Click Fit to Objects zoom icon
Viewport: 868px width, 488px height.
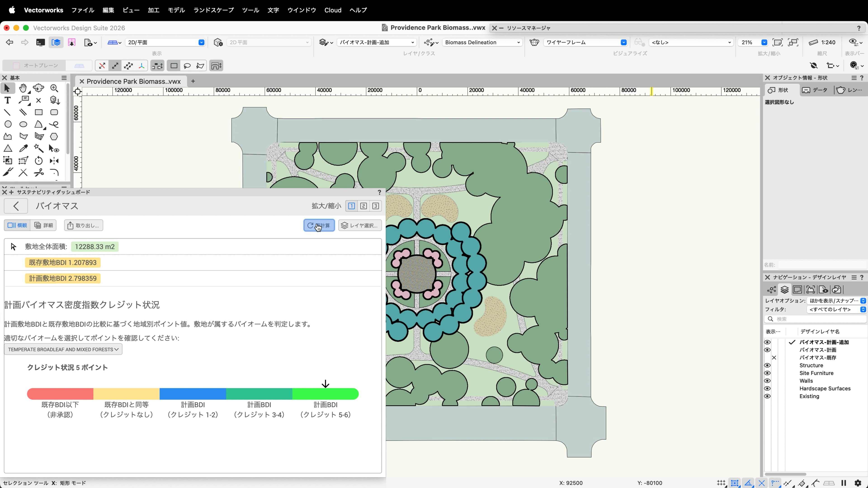tap(793, 42)
